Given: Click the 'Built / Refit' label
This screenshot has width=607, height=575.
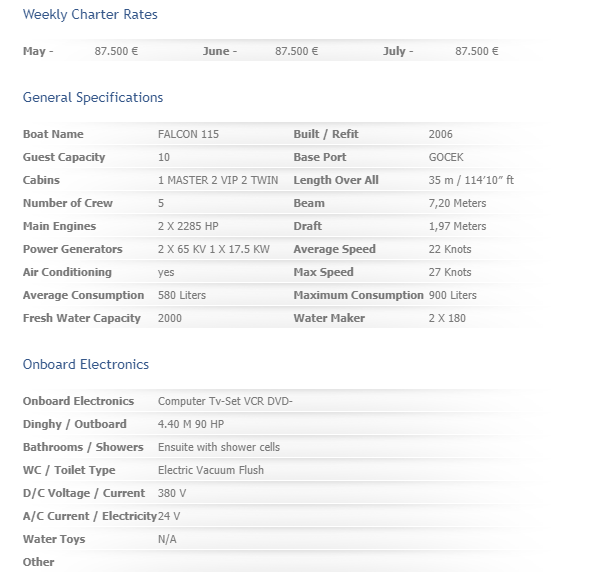Looking at the screenshot, I should click(326, 134).
